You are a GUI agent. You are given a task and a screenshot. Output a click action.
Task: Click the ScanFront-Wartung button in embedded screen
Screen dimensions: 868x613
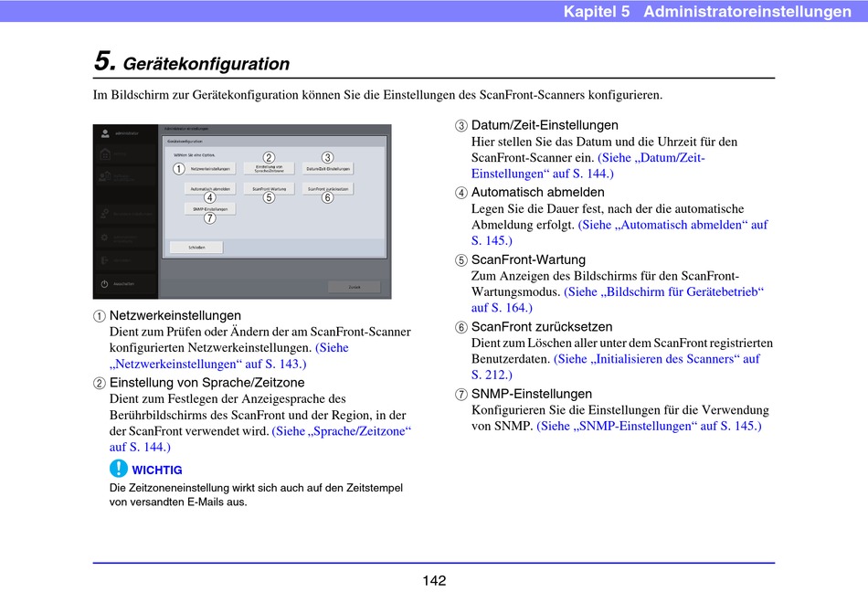(x=269, y=189)
